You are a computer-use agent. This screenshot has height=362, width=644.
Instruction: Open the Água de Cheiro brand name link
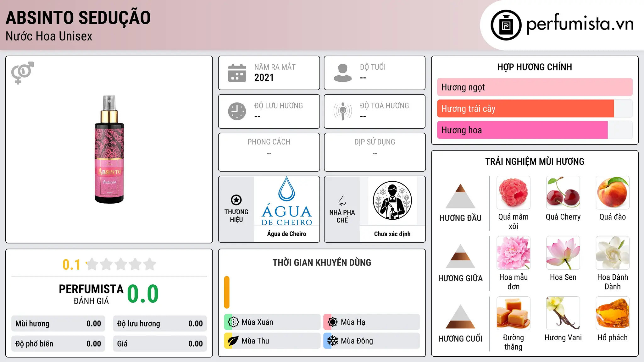287,234
